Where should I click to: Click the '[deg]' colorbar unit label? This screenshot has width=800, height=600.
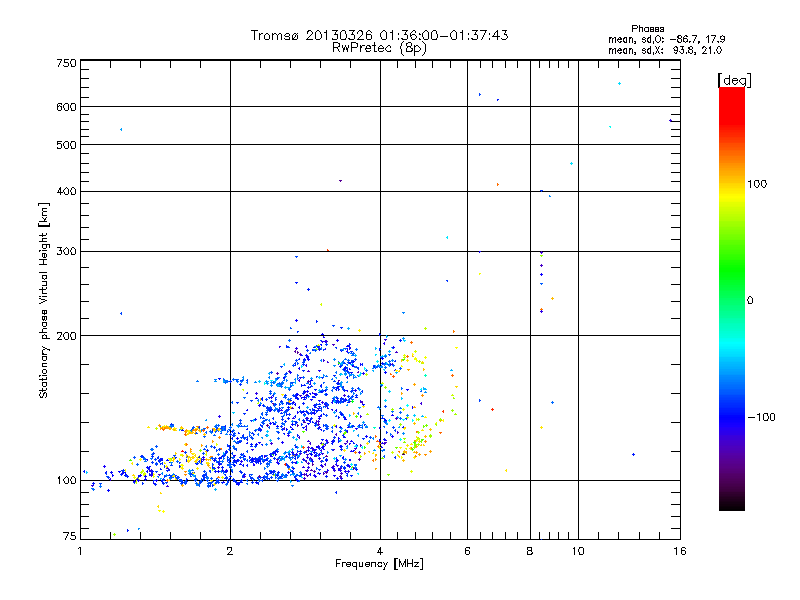click(734, 80)
